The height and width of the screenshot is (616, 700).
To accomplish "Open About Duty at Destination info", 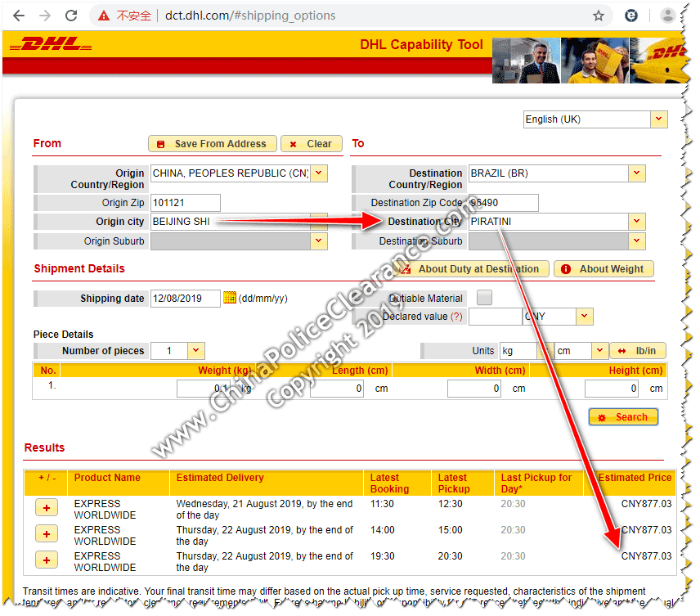I will [471, 269].
